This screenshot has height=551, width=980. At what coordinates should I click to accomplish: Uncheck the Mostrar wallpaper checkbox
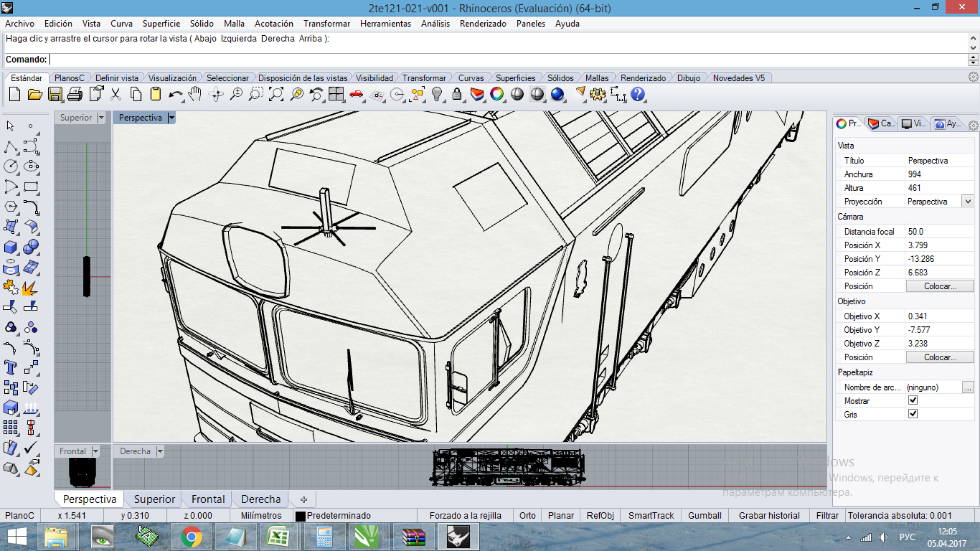[x=913, y=400]
